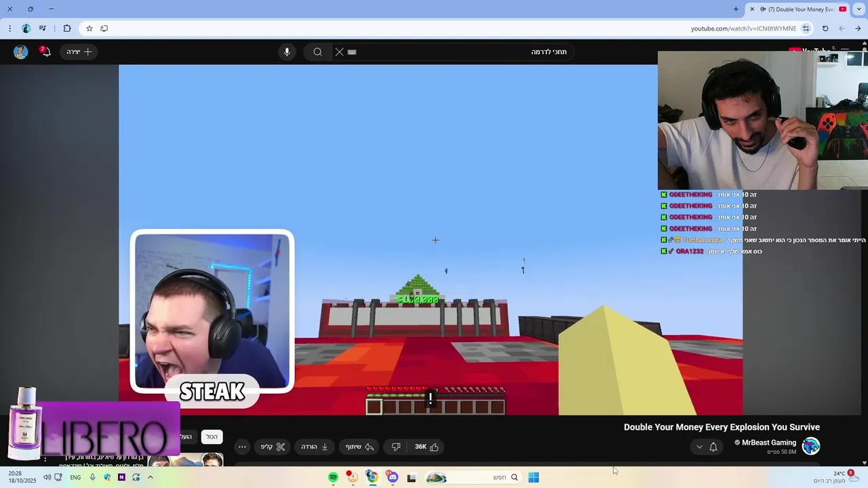Switch ENG language indicator

(x=75, y=477)
